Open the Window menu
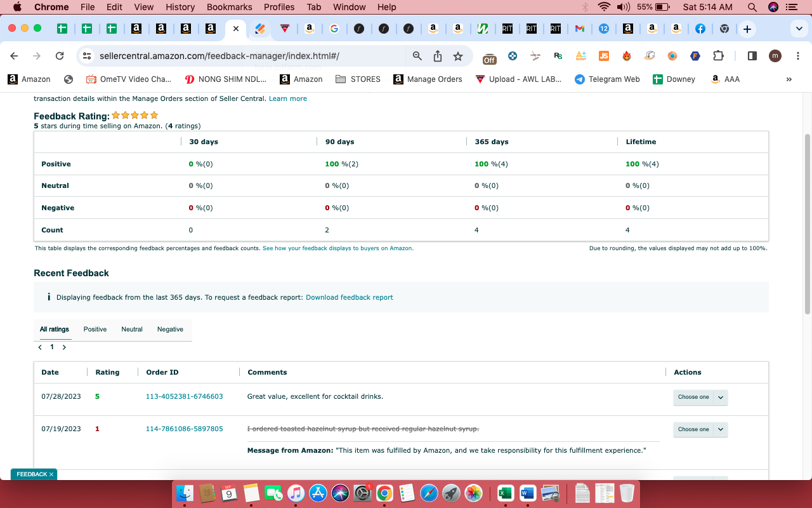812x508 pixels. point(350,7)
